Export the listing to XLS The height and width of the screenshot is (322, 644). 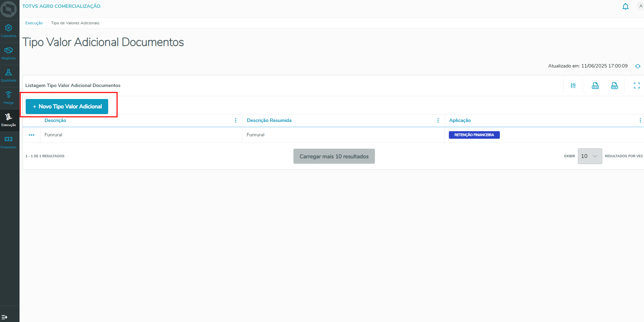click(x=595, y=86)
